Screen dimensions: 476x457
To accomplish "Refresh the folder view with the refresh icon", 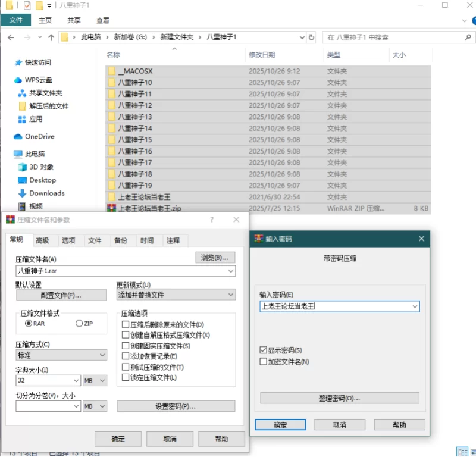I will [311, 37].
